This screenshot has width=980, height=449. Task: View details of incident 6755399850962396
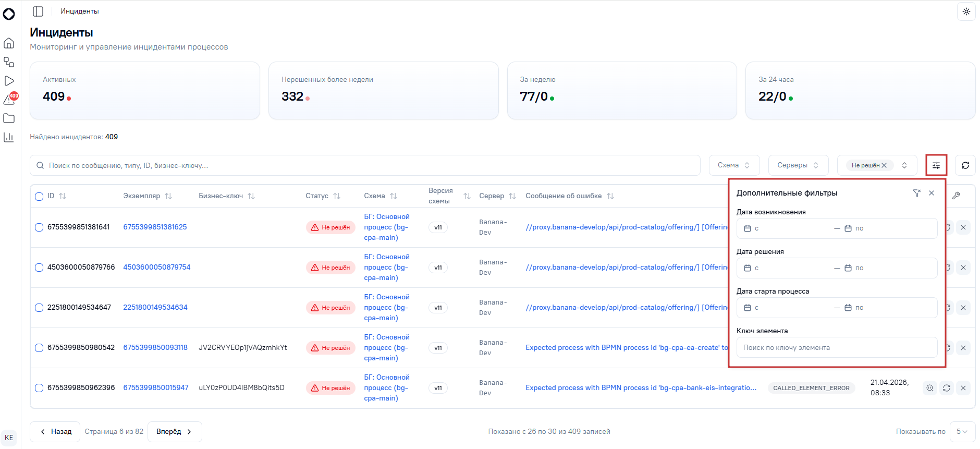tap(930, 388)
